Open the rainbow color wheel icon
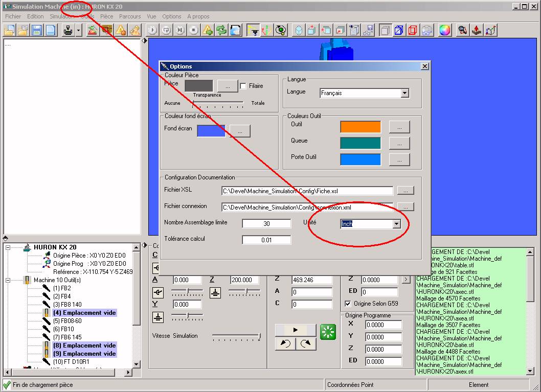The height and width of the screenshot is (392, 541). click(445, 30)
